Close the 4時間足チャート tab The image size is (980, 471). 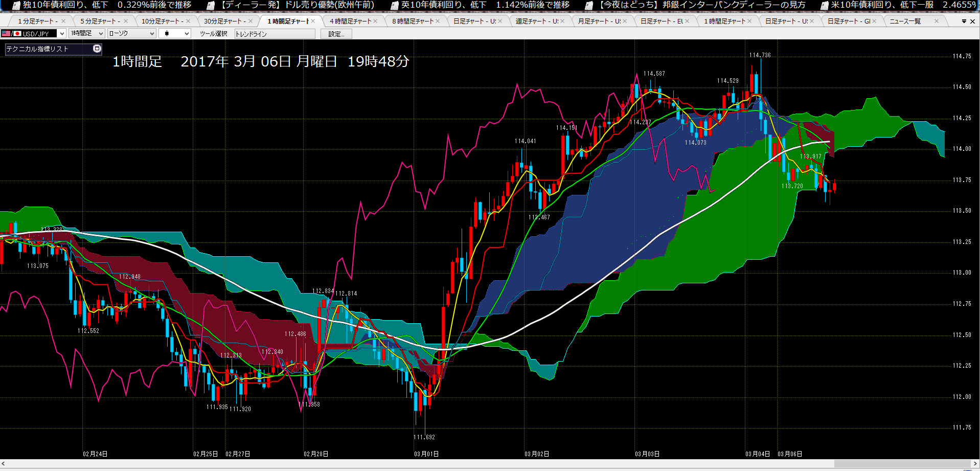pyautogui.click(x=375, y=21)
